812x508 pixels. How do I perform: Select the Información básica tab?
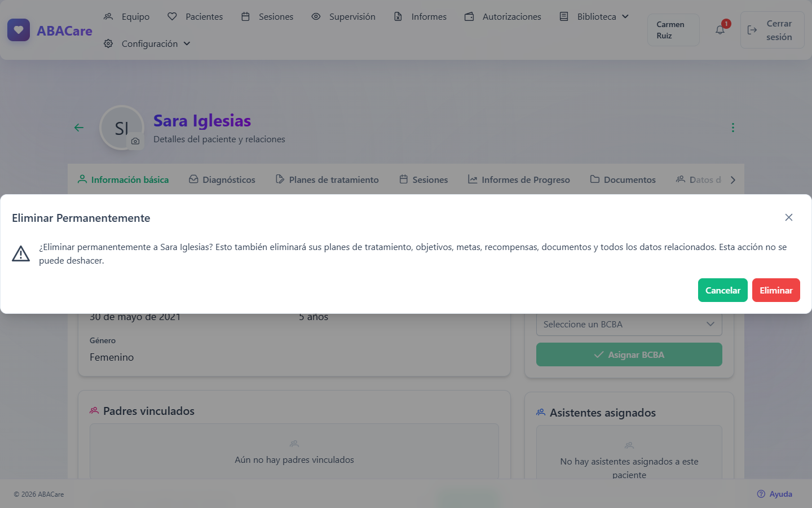point(123,179)
